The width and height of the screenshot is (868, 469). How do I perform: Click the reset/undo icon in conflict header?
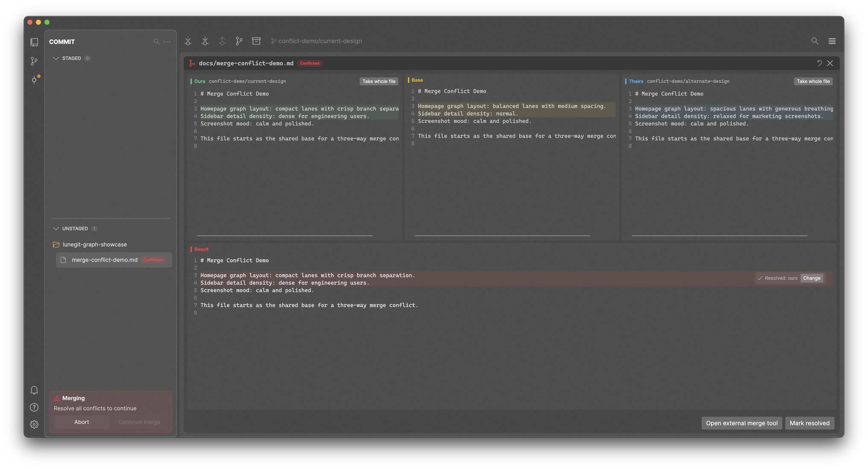pos(820,63)
